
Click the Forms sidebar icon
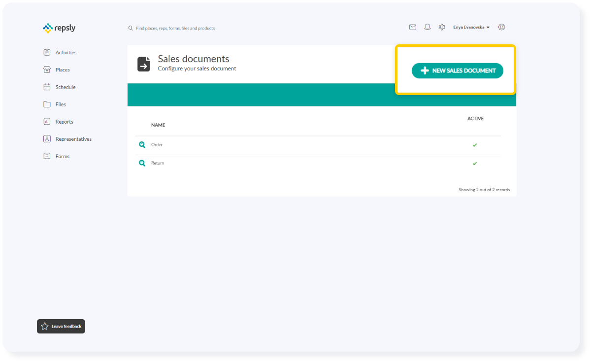point(47,156)
